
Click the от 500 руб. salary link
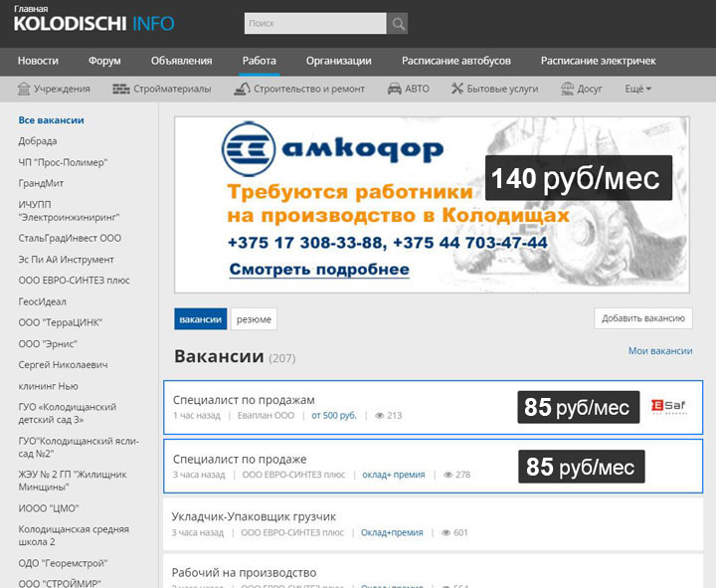point(334,415)
